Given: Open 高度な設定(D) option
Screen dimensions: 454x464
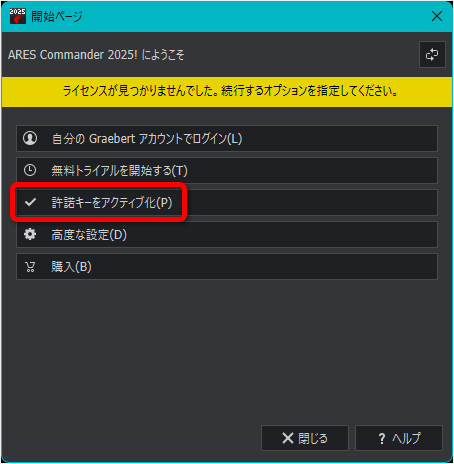Looking at the screenshot, I should tap(227, 234).
